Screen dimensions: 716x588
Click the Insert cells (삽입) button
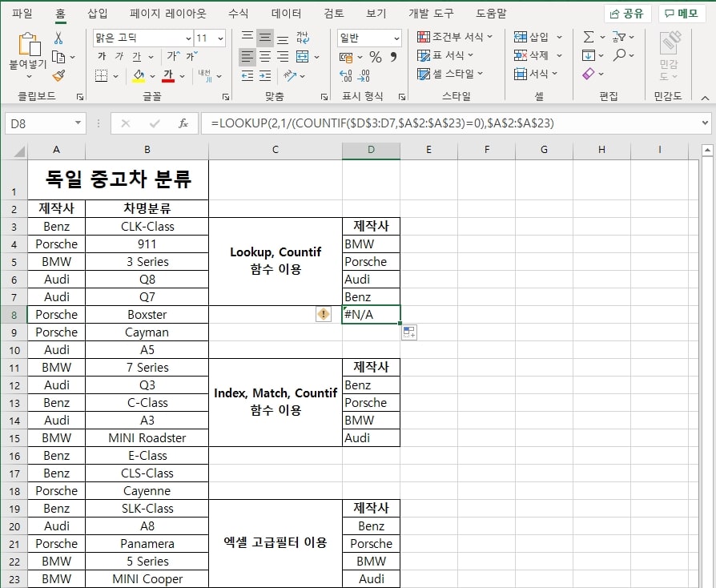tap(533, 37)
